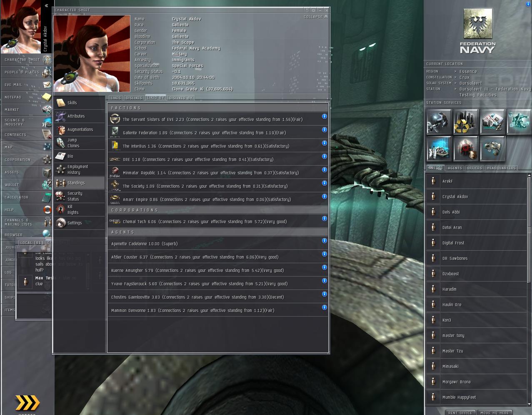Show info for agent Apenette Cadelanne
The width and height of the screenshot is (532, 415).
324,241
